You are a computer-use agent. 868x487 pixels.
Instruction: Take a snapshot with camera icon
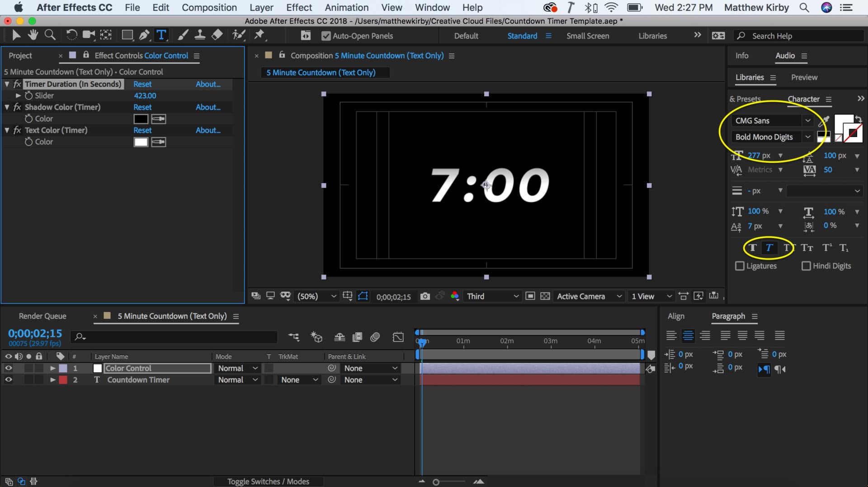click(x=425, y=296)
